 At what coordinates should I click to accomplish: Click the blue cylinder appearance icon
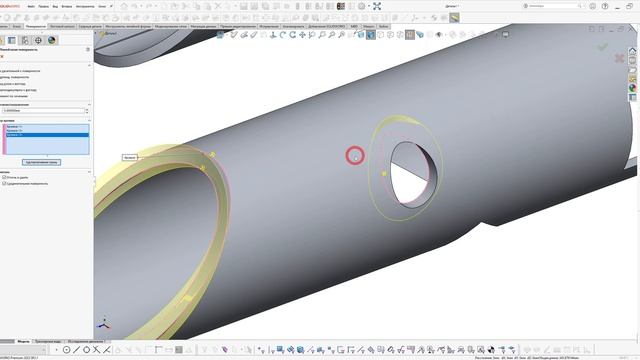coord(420,35)
